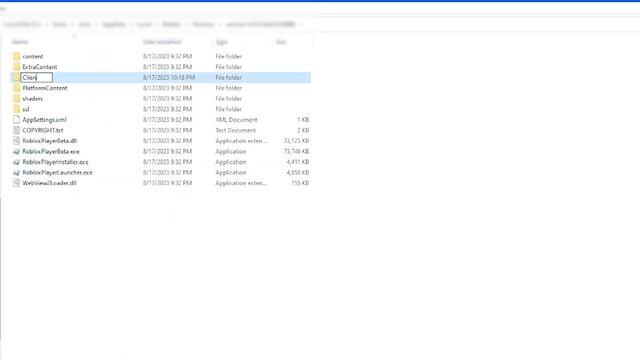Click the 1 KB size of AppSettings.xml

point(303,120)
